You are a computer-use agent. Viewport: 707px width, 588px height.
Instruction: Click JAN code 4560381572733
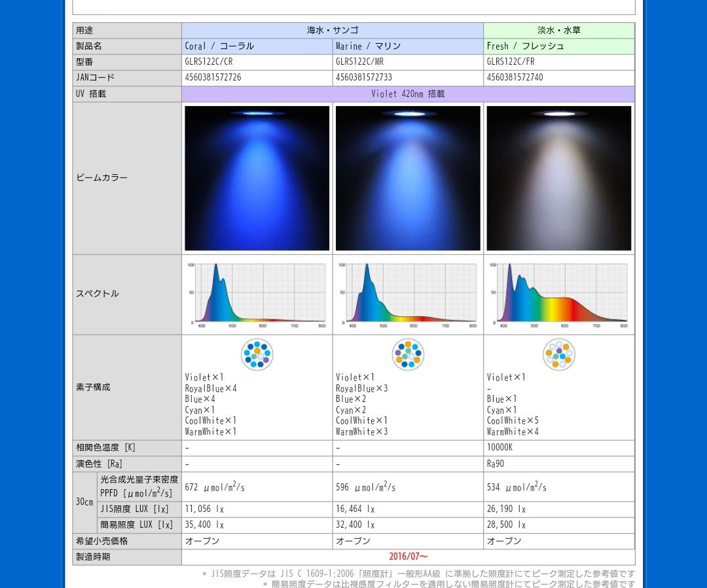[x=364, y=77]
